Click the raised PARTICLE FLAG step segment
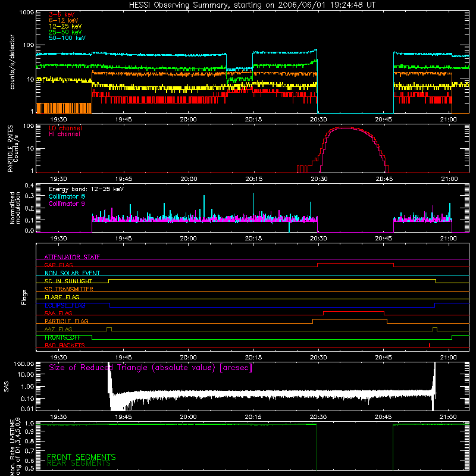 pos(350,320)
